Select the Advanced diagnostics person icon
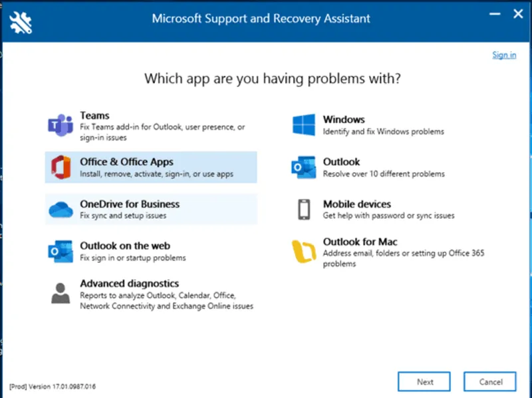The width and height of the screenshot is (532, 398). click(61, 293)
